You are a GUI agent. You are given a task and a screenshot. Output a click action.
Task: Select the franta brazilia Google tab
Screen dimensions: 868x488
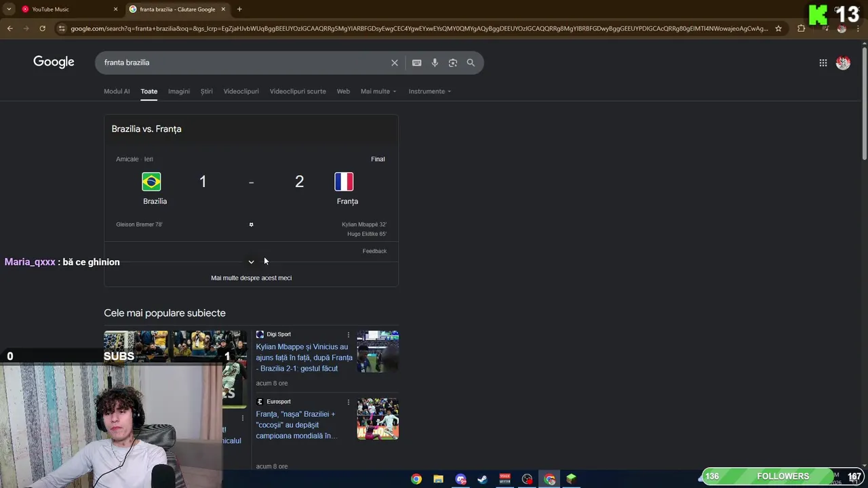pos(178,9)
